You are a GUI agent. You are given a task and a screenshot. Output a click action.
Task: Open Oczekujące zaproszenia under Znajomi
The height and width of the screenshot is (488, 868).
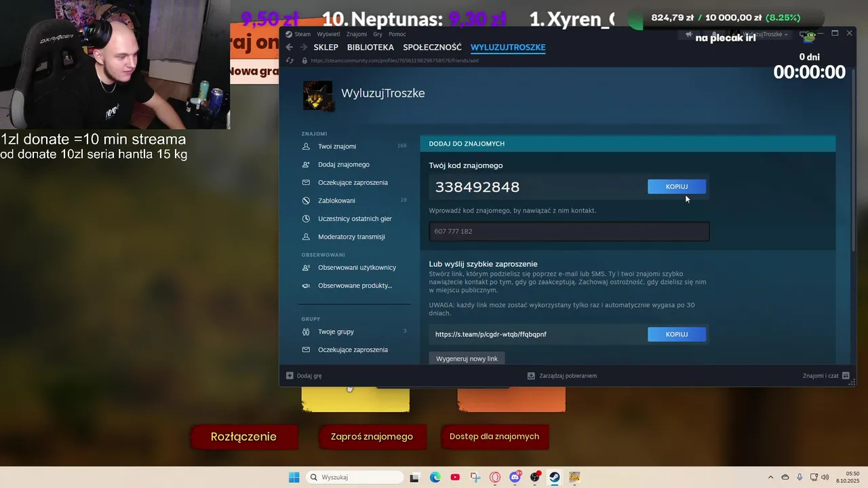tap(354, 182)
